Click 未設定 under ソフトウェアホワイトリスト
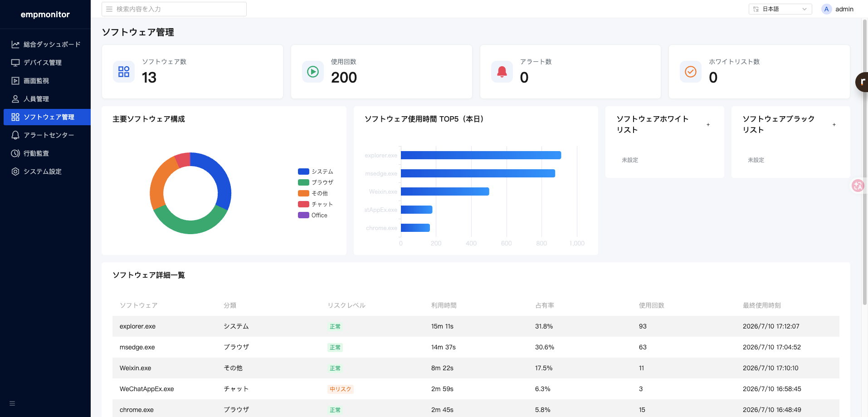The image size is (868, 417). [x=630, y=160]
